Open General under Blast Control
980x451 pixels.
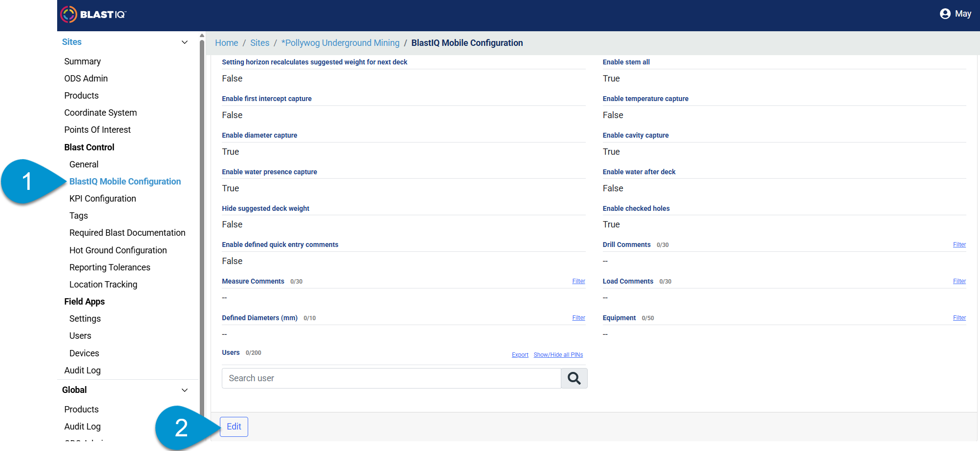coord(84,164)
